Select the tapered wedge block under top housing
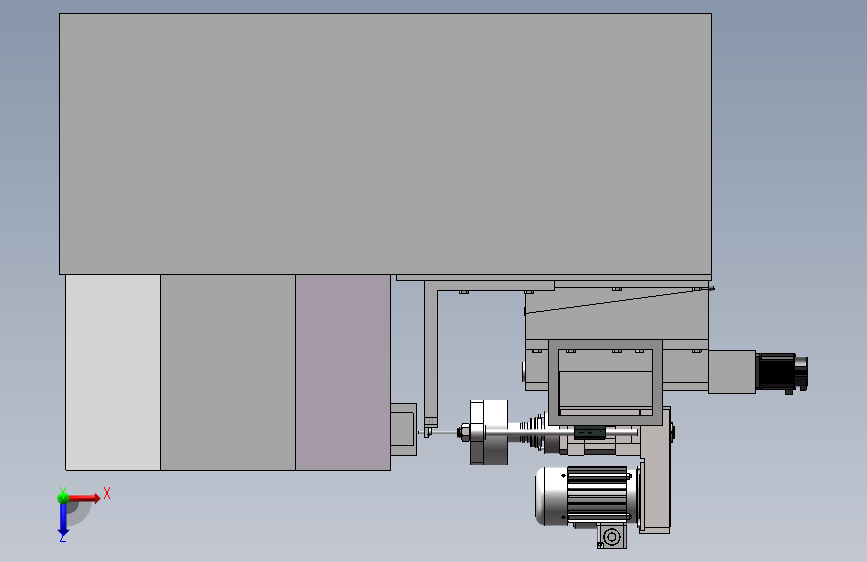867x562 pixels. 617,313
